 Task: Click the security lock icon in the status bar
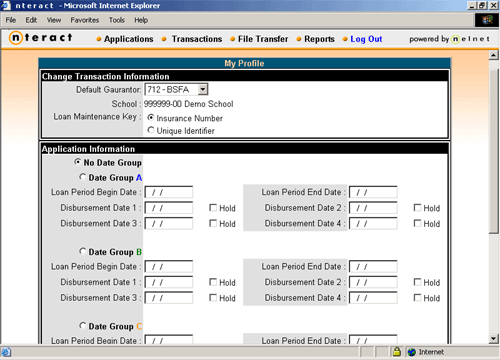click(397, 351)
